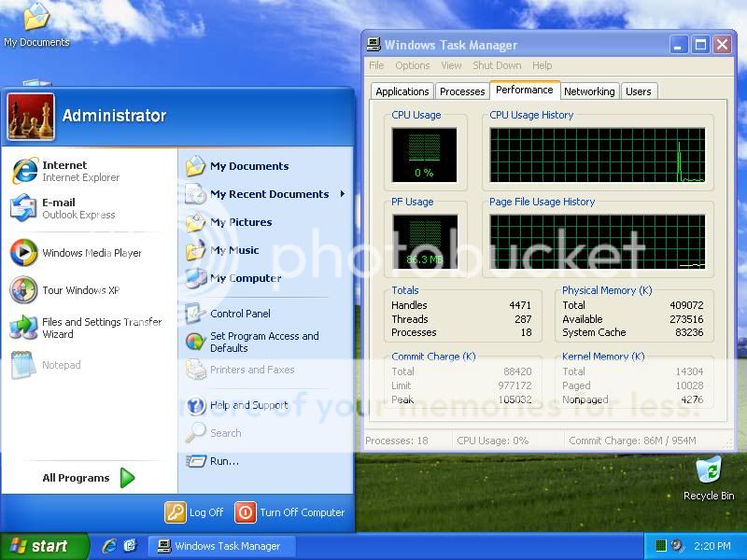
Task: Click status bar 'Commit Charge: 86M / 954M'
Action: tap(632, 441)
